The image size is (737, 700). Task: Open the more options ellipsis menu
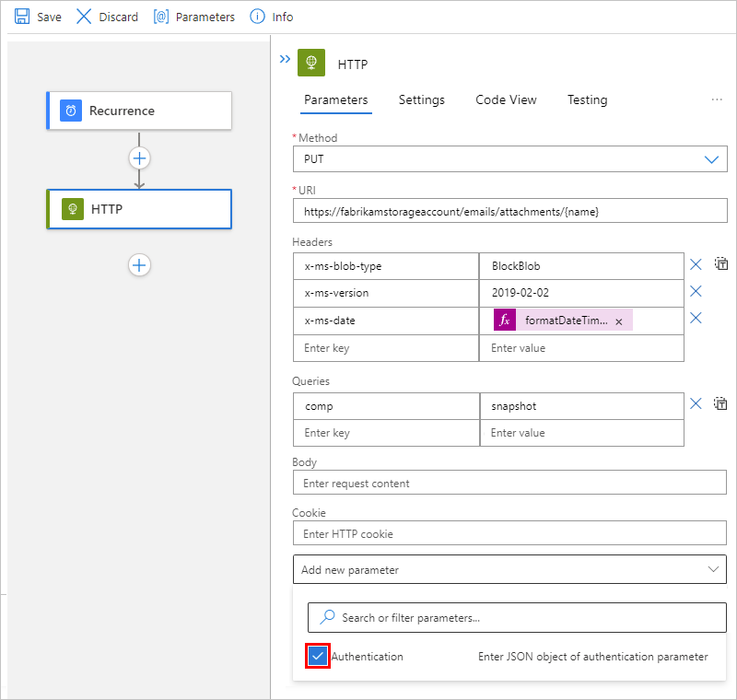(717, 99)
